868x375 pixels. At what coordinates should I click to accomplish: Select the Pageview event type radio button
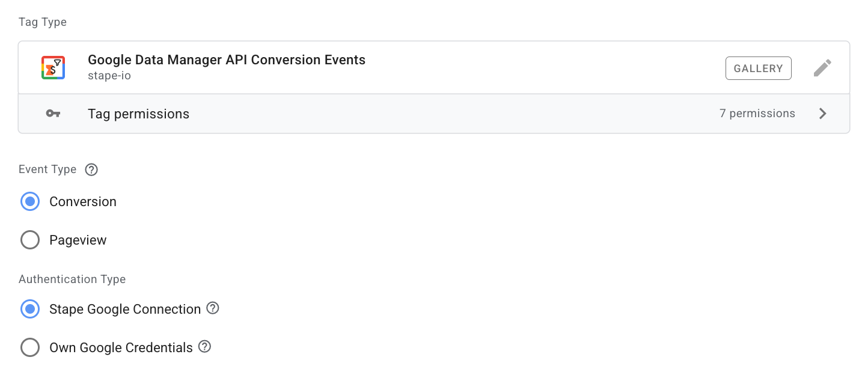point(30,240)
